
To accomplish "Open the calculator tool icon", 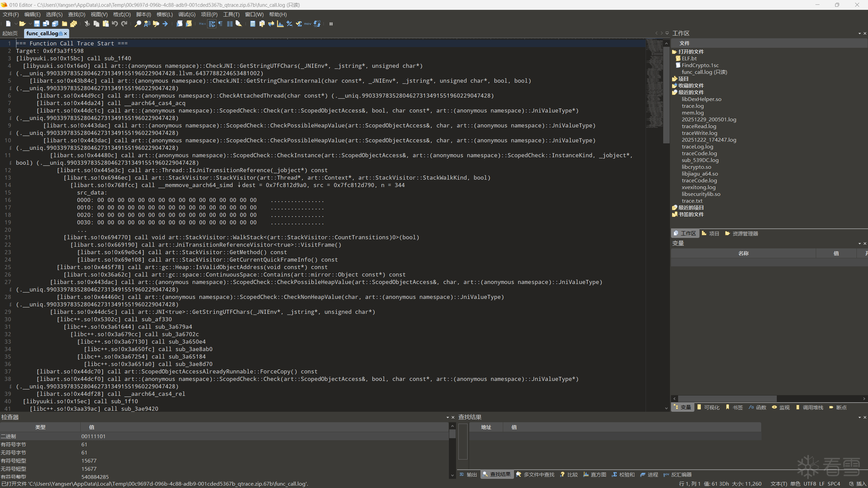I will (253, 24).
